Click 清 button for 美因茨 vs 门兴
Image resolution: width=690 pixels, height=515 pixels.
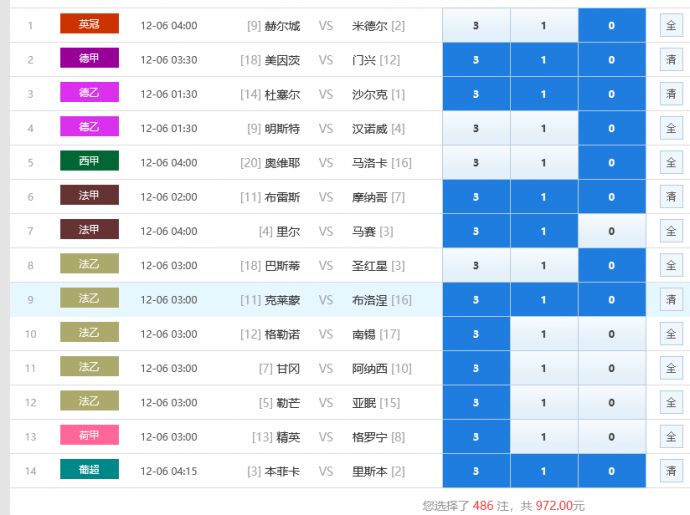671,60
